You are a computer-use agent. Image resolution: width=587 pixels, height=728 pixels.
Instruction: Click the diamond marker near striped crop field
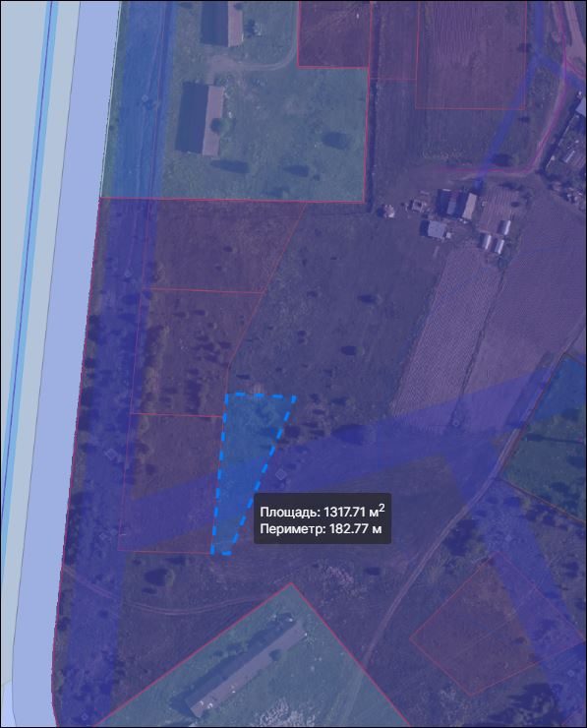(456, 422)
